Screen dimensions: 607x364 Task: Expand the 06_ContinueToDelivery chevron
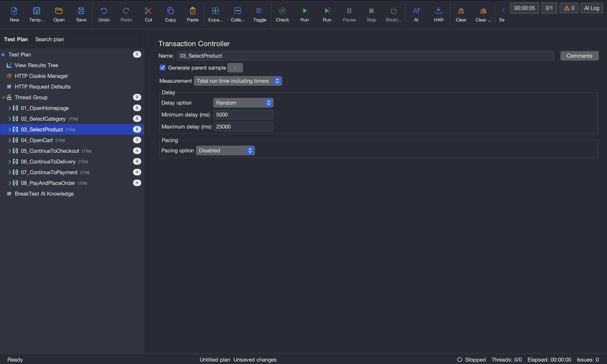(x=9, y=162)
